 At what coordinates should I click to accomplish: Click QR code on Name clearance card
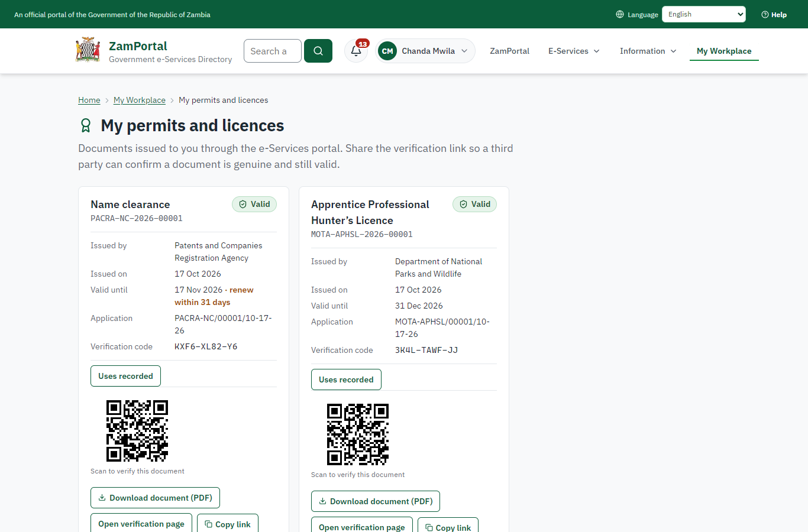[137, 430]
